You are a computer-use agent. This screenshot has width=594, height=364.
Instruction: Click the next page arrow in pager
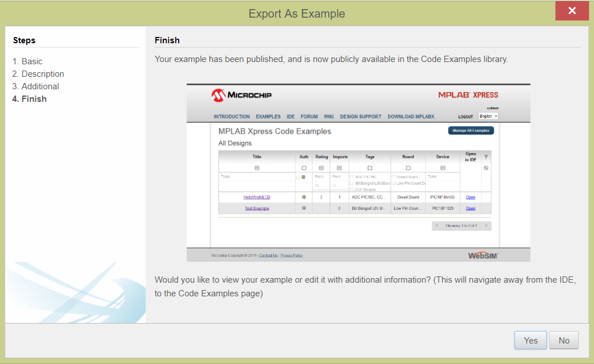486,226
